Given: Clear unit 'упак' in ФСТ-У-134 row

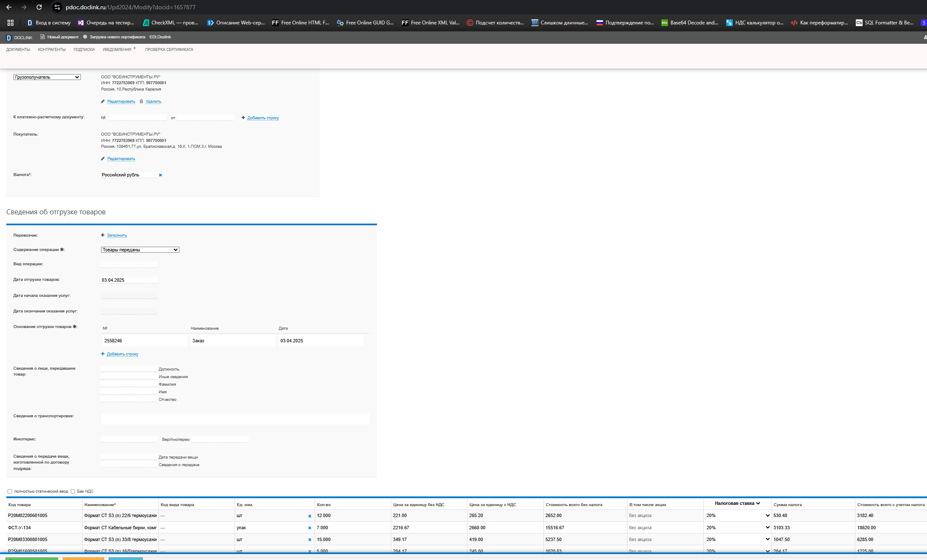Looking at the screenshot, I should click(x=310, y=528).
